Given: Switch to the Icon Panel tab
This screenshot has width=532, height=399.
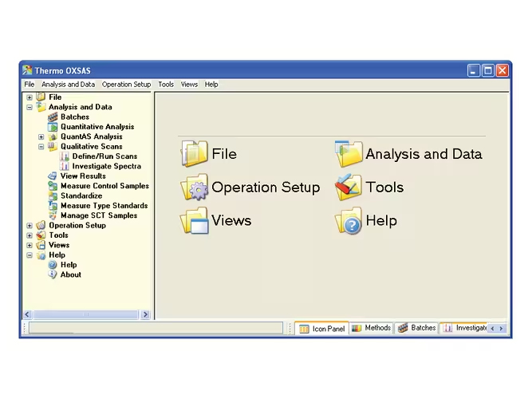Looking at the screenshot, I should tap(322, 328).
